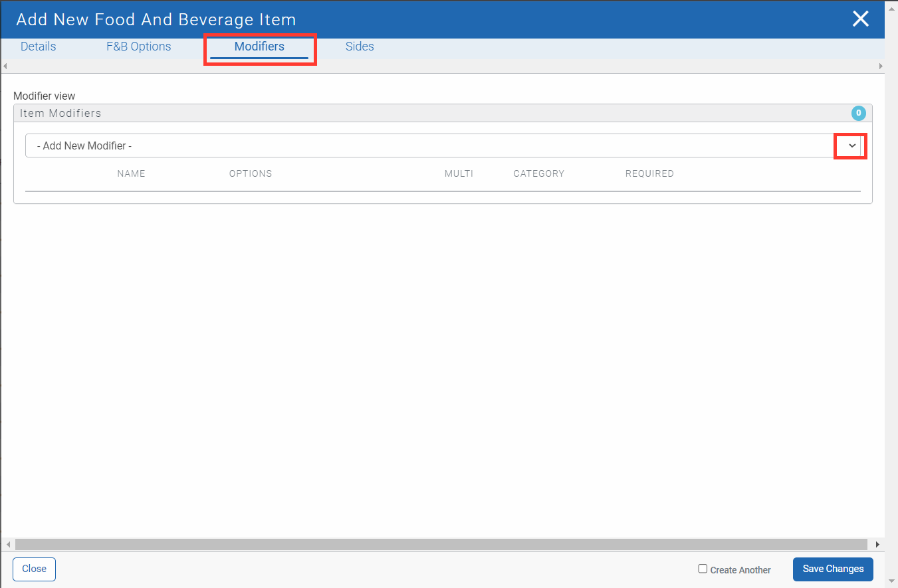Enable the Create Another checkbox
Image resolution: width=898 pixels, height=588 pixels.
coord(703,569)
